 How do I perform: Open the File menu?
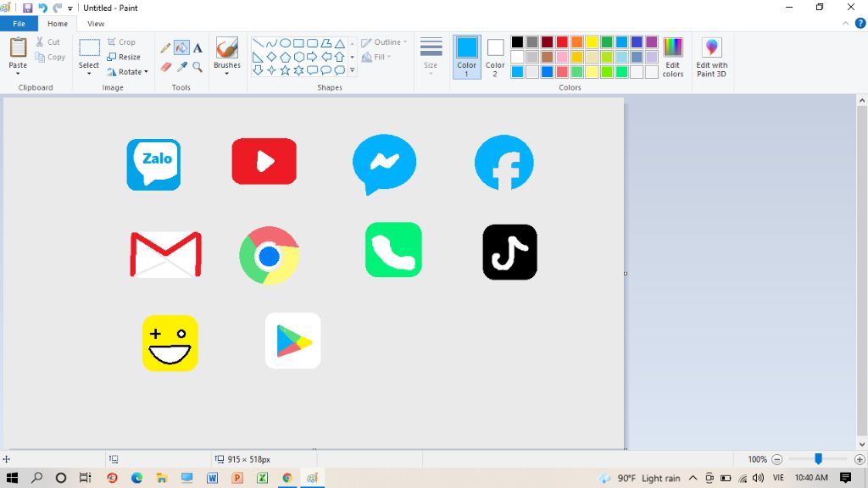(x=19, y=24)
